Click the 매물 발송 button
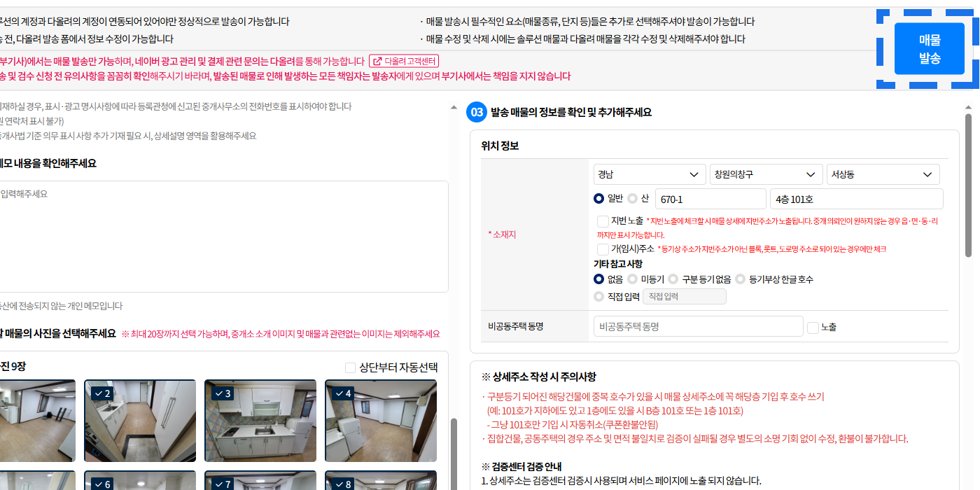The width and height of the screenshot is (980, 490). pos(929,49)
